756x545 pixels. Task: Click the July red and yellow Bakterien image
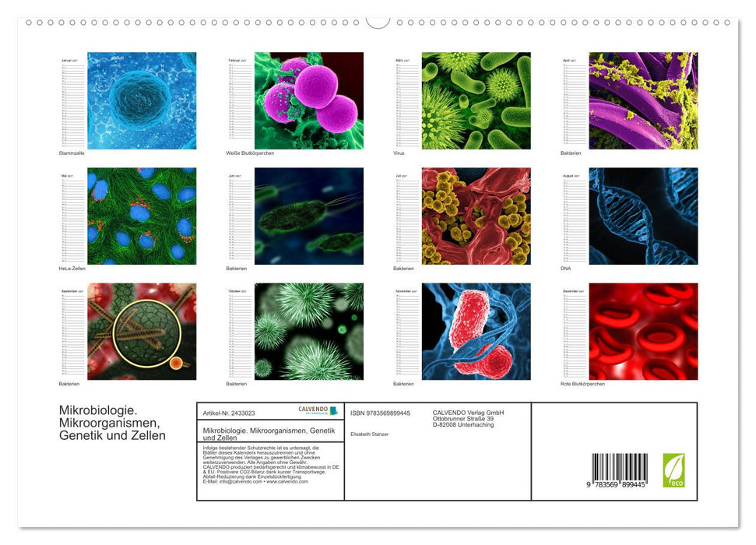(x=476, y=216)
